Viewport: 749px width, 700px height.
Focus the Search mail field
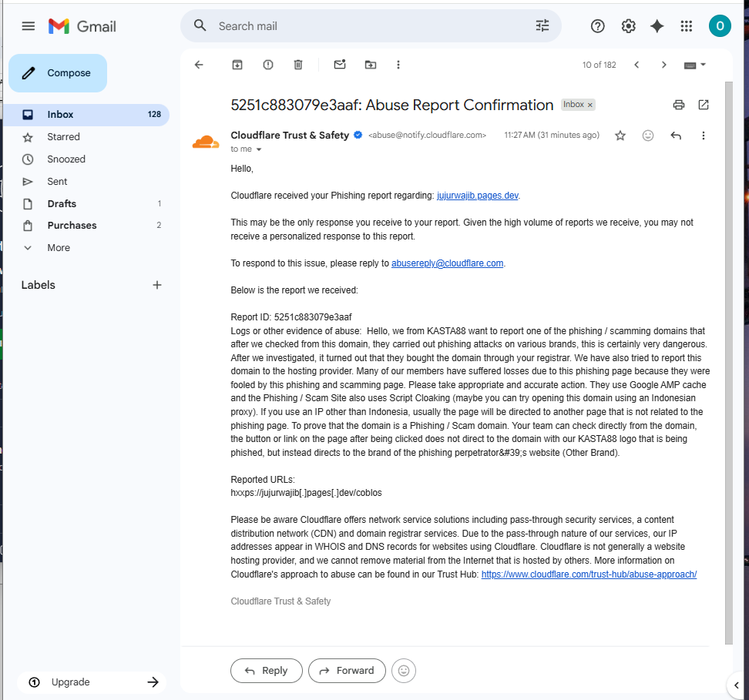click(373, 25)
